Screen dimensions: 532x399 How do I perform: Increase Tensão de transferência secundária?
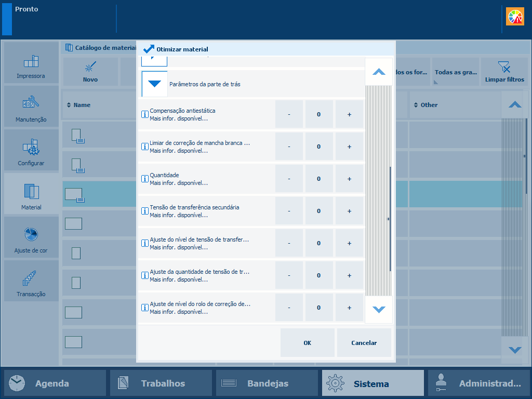click(x=349, y=211)
